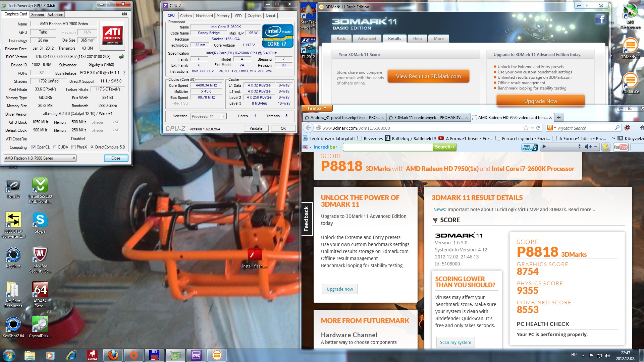The width and height of the screenshot is (644, 362).
Task: Enable the CUDA checkbox
Action: coord(55,147)
